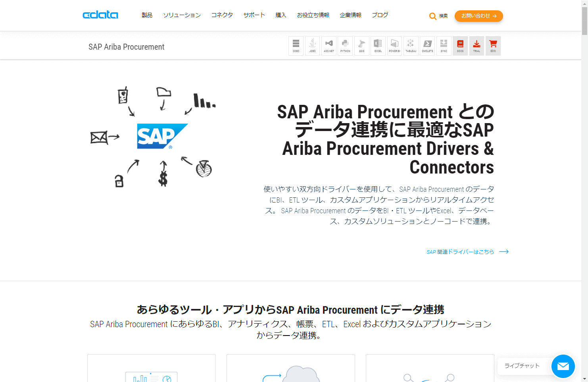Viewport: 588px width, 382px height.
Task: Open the 企業情報 menu
Action: pos(350,15)
